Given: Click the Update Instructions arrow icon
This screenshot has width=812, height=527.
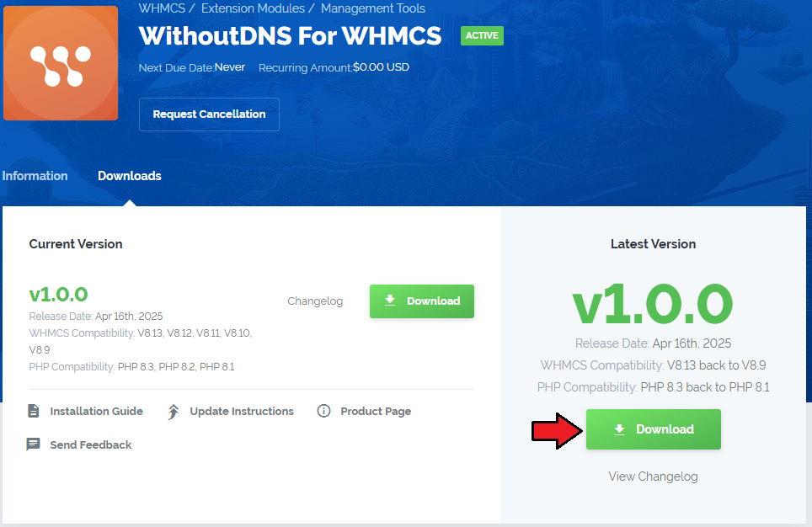Looking at the screenshot, I should coord(173,412).
